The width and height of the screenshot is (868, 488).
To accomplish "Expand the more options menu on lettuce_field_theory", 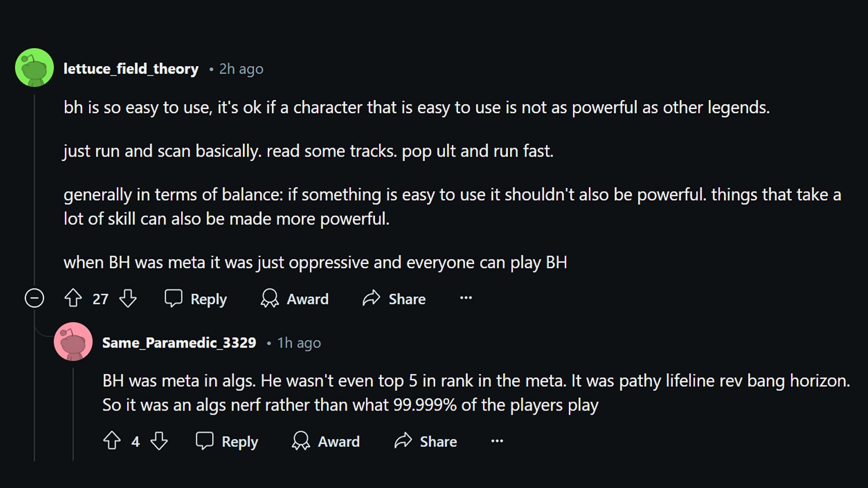I will point(468,298).
